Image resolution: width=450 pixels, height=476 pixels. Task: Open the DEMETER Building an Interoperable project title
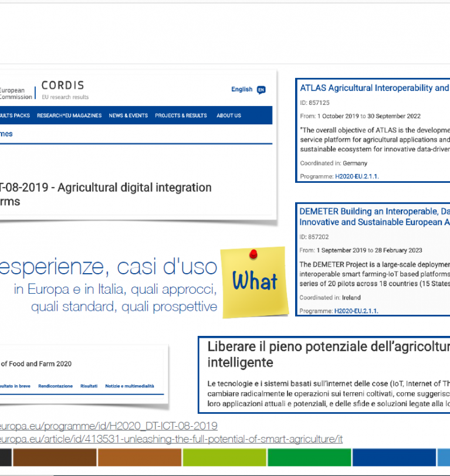tap(375, 217)
